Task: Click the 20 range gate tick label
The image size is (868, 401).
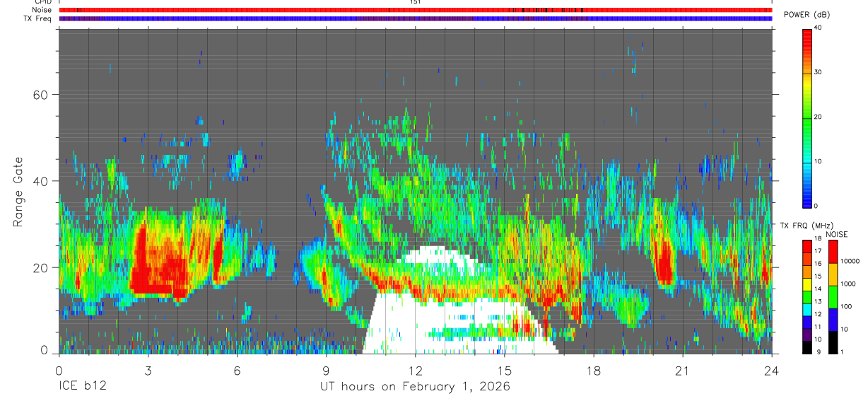Action: (42, 267)
